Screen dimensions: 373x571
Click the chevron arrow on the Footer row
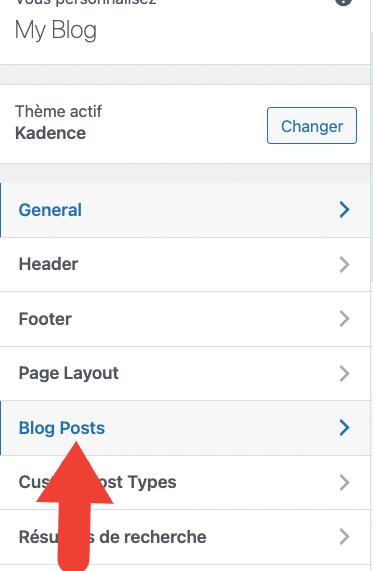(x=344, y=319)
